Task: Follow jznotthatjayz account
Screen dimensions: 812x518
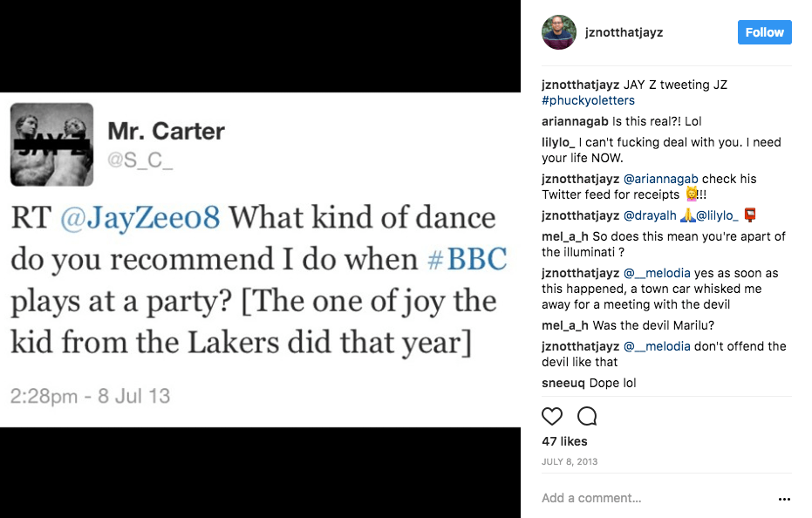Action: click(764, 32)
